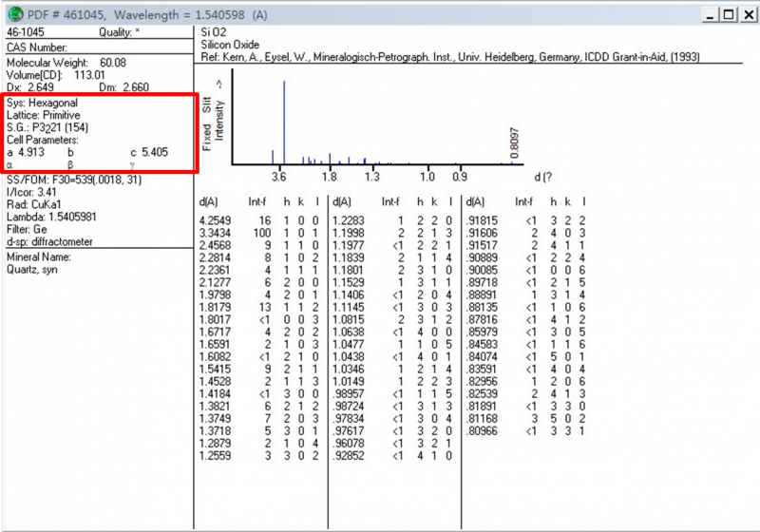Image resolution: width=760 pixels, height=532 pixels.
Task: Click the I/Icor: 3.41 value
Action: click(31, 192)
